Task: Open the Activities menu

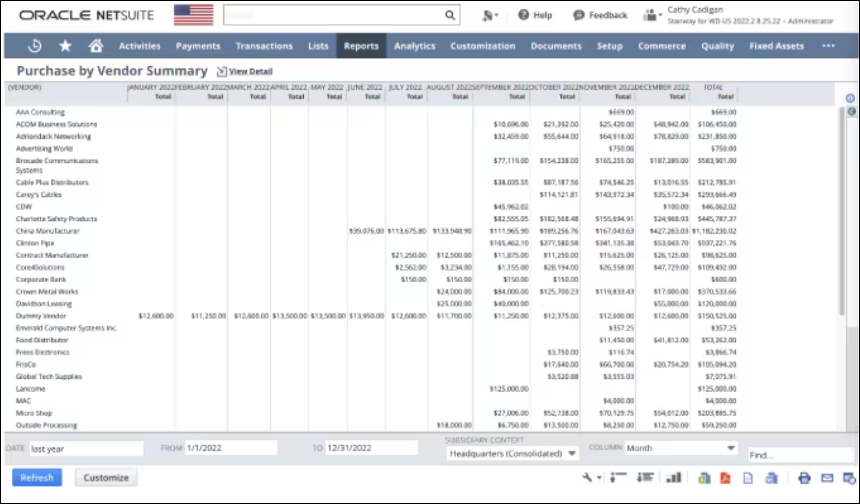Action: click(140, 46)
